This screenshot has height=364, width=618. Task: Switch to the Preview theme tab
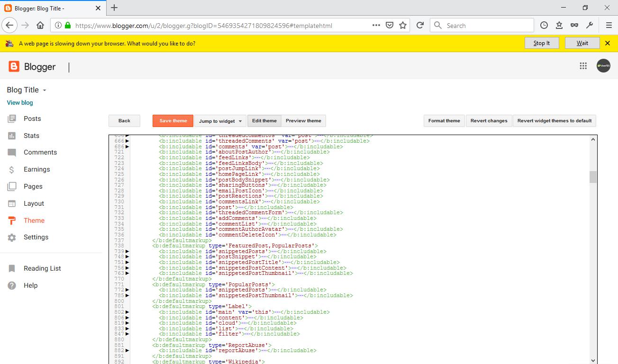tap(303, 121)
